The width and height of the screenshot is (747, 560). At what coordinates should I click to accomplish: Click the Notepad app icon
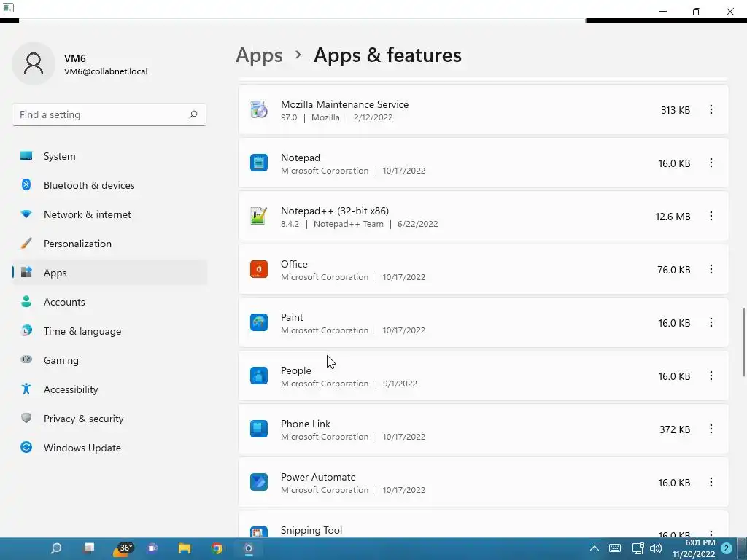tap(259, 163)
